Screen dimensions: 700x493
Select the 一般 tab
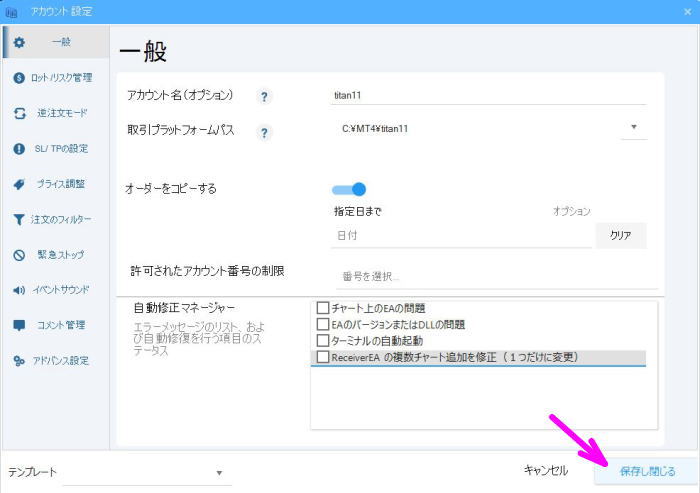[x=56, y=42]
